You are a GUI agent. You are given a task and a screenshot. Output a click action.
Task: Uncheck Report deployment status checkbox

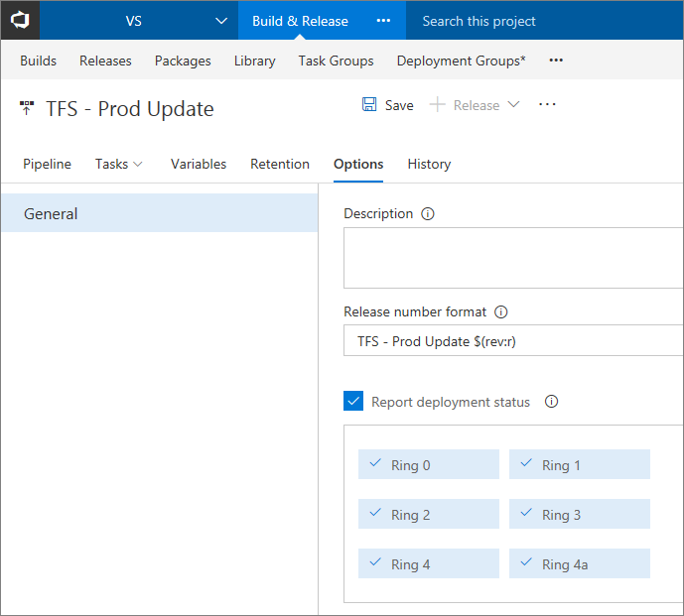[x=353, y=402]
